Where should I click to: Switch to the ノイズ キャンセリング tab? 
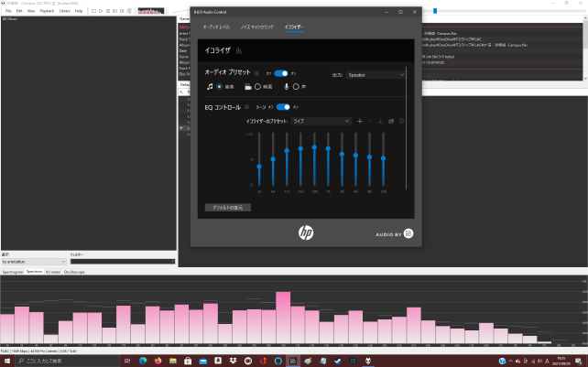256,27
